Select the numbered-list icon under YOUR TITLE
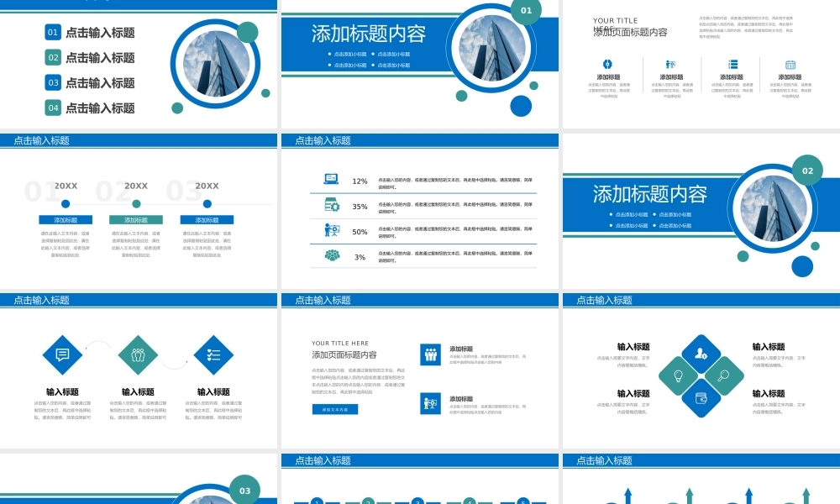840x504 pixels. click(x=732, y=65)
